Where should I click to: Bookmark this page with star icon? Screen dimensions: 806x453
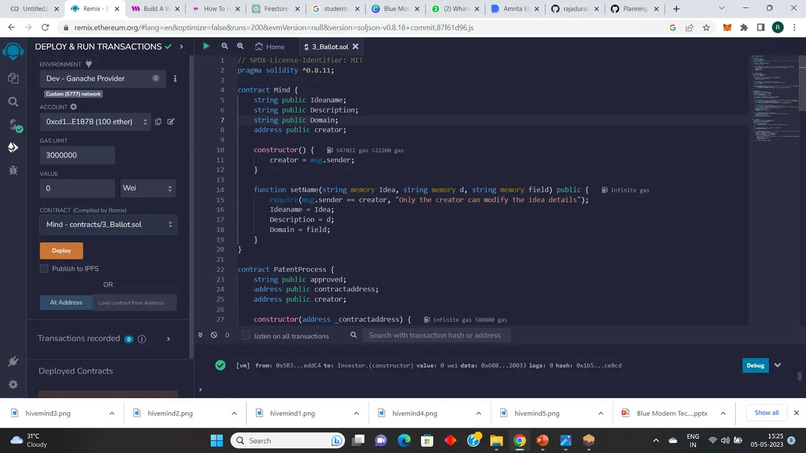pyautogui.click(x=706, y=28)
